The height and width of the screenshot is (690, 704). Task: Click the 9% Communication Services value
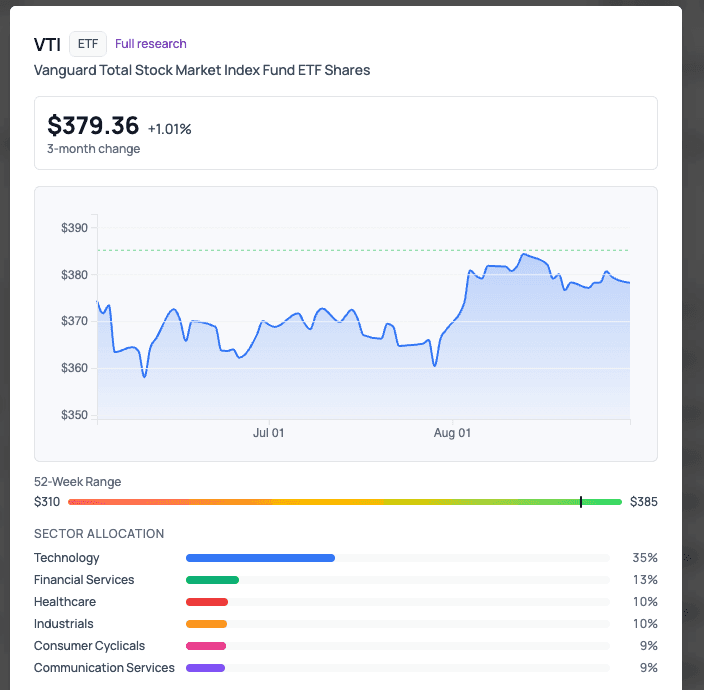(648, 668)
